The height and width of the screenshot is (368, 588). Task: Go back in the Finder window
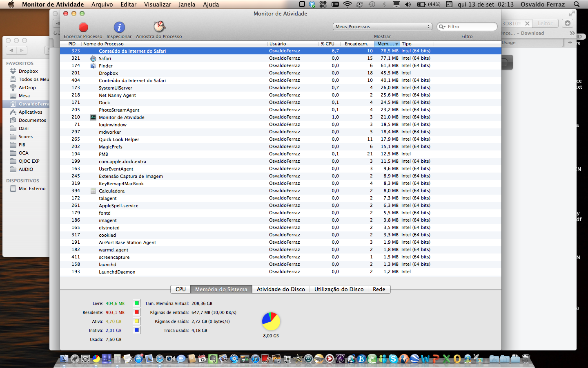coord(11,50)
